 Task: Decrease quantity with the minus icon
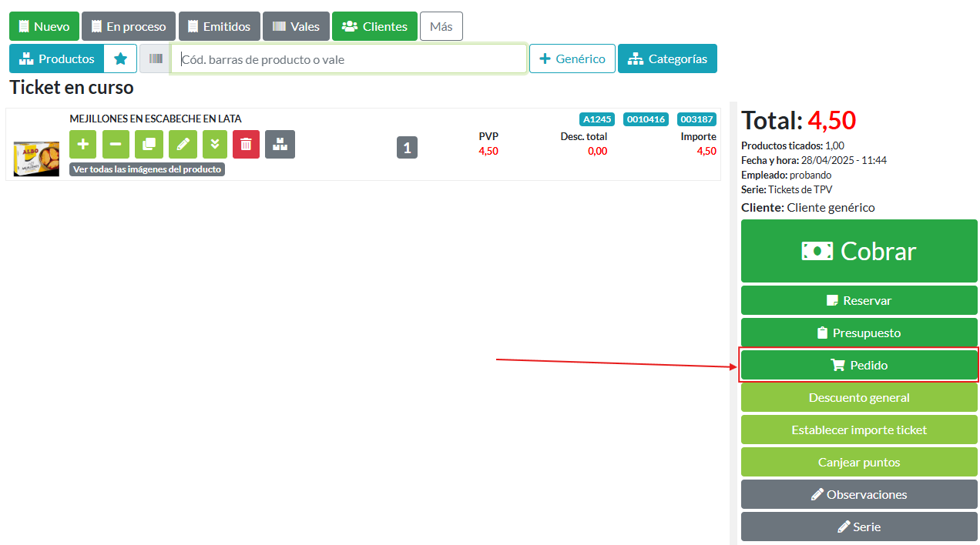(x=116, y=144)
